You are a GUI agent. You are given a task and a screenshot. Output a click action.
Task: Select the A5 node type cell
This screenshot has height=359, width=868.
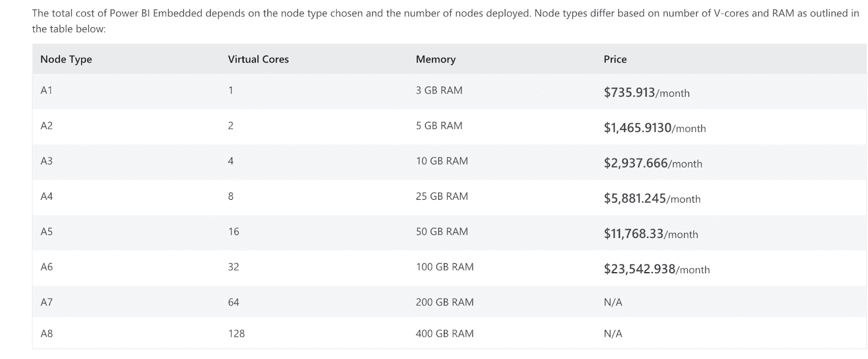[47, 231]
